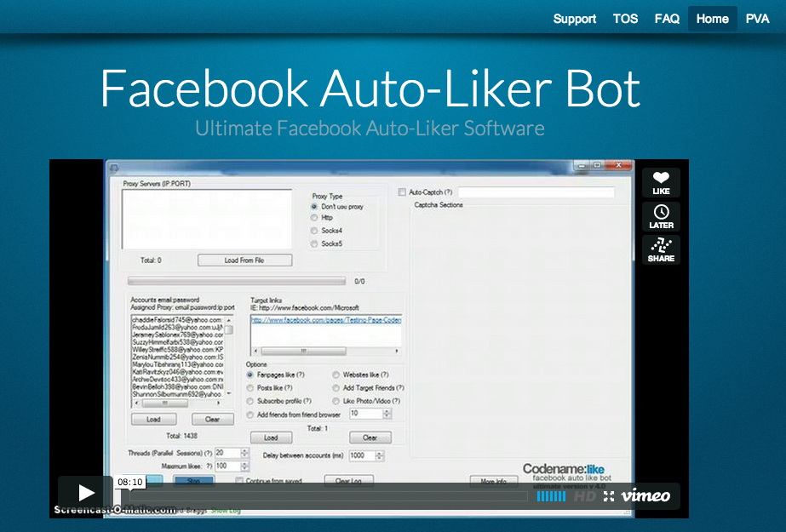Go to the FAQ page
This screenshot has height=532, width=786.
coord(667,19)
